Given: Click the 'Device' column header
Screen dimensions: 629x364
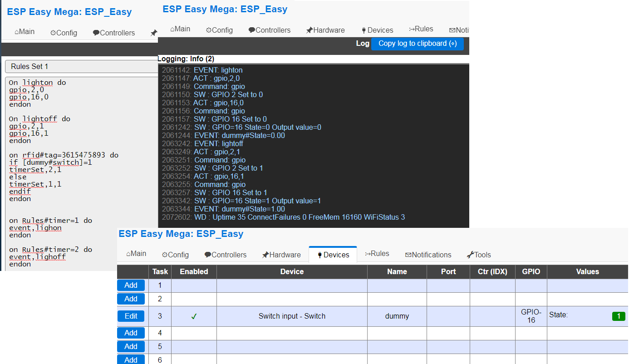Looking at the screenshot, I should click(292, 271).
